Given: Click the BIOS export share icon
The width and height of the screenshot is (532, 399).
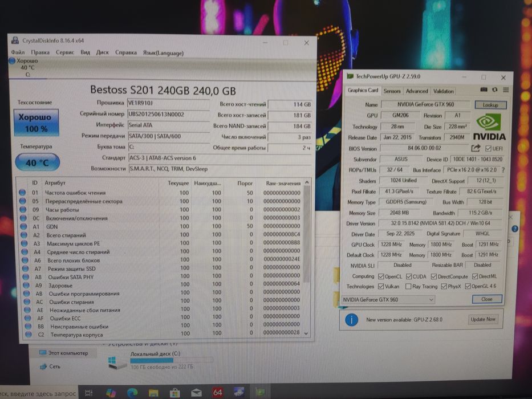Looking at the screenshot, I should [476, 148].
